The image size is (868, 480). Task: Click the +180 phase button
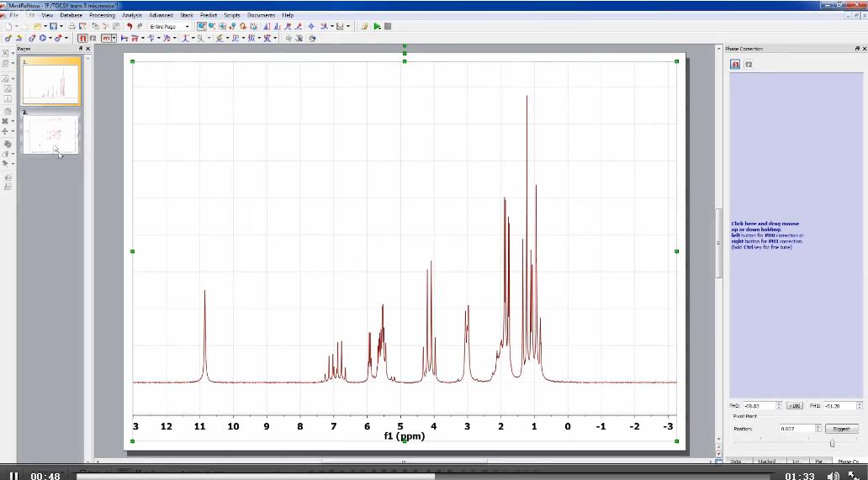click(795, 406)
